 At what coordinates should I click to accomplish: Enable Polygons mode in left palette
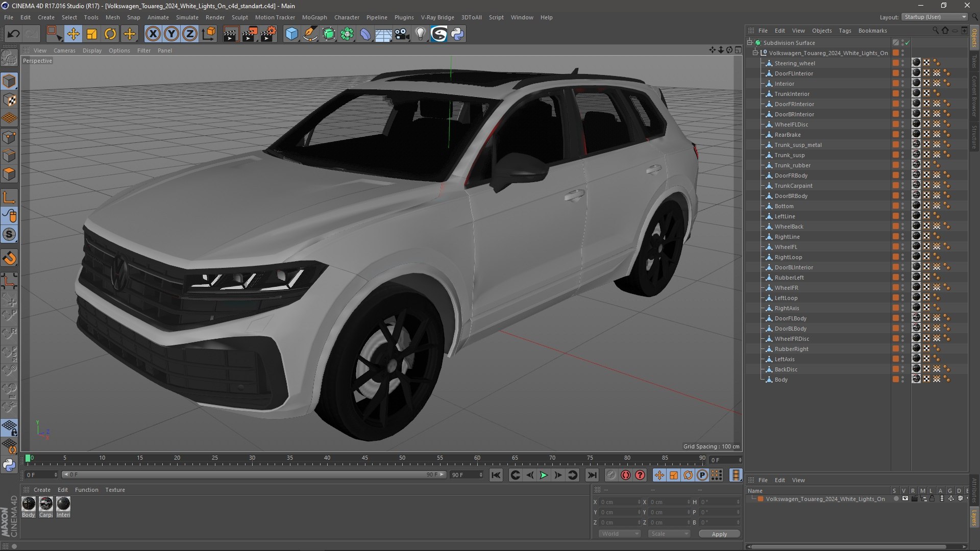[9, 174]
